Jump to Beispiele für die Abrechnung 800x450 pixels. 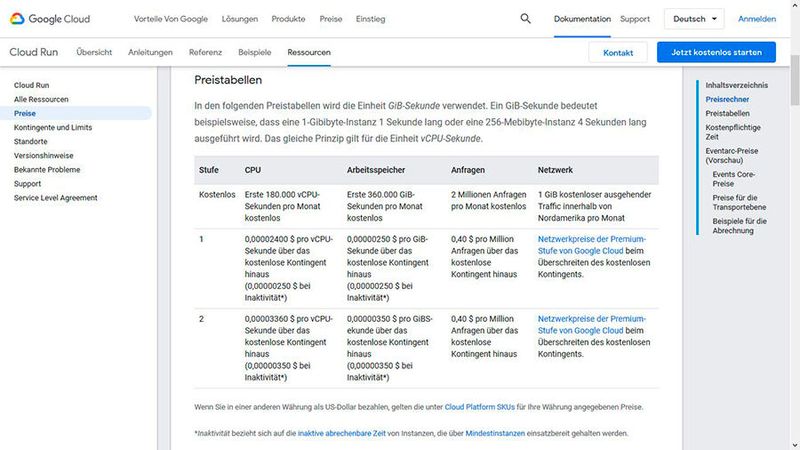pos(740,226)
